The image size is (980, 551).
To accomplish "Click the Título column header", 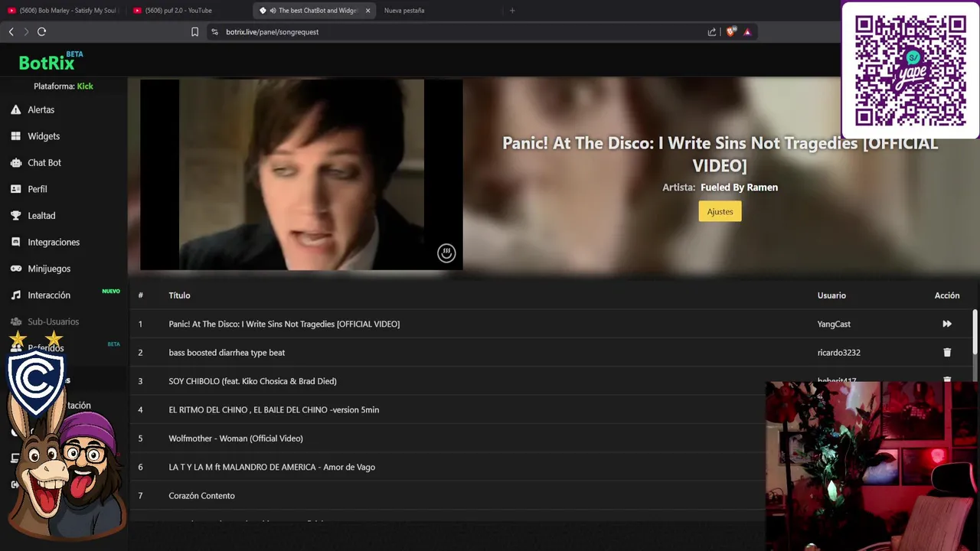I will pyautogui.click(x=179, y=295).
